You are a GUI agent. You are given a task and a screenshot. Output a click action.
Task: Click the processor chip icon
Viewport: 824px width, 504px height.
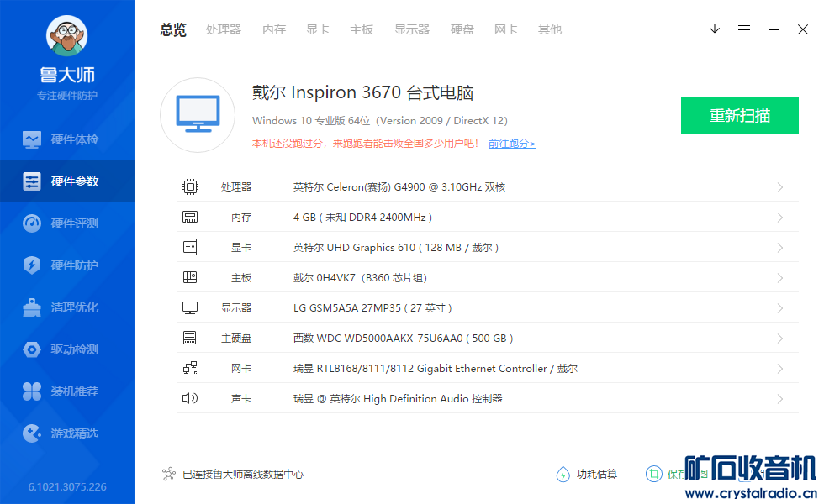coord(190,186)
